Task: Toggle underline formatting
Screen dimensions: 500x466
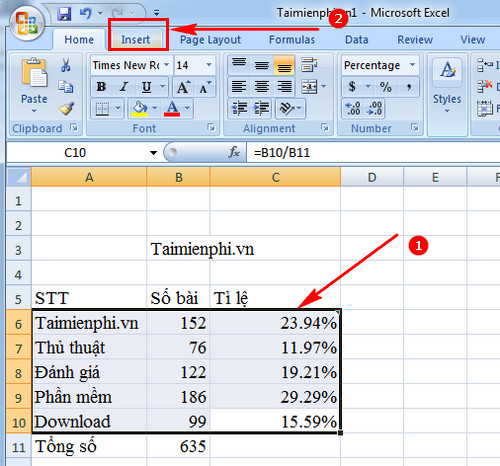Action: [x=146, y=87]
